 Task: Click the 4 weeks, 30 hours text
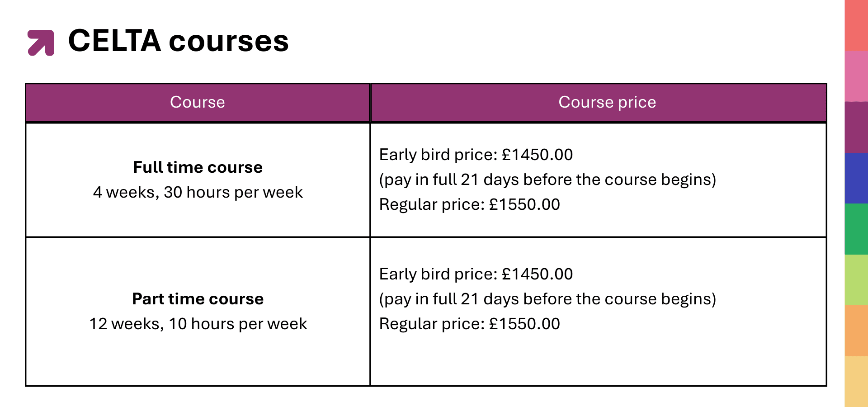click(198, 192)
